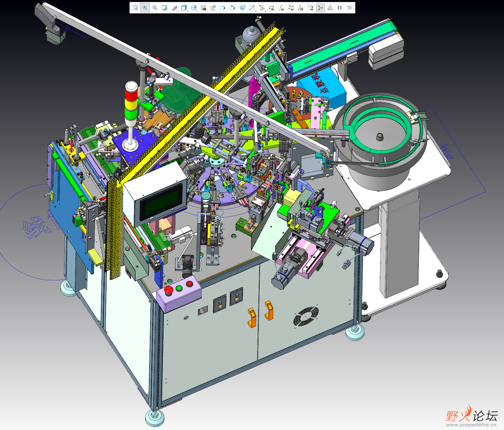
Task: Toggle the Spin Center icon
Action: (320, 8)
